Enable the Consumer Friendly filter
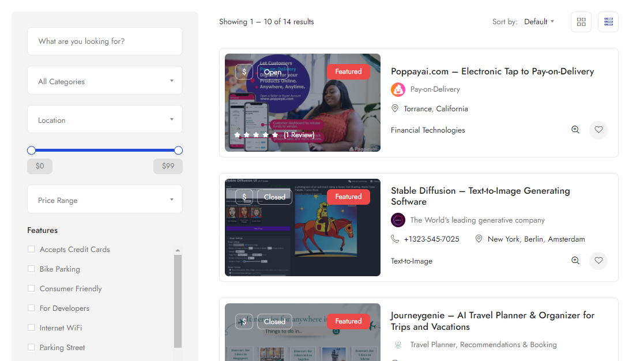This screenshot has width=644, height=361. (x=31, y=288)
